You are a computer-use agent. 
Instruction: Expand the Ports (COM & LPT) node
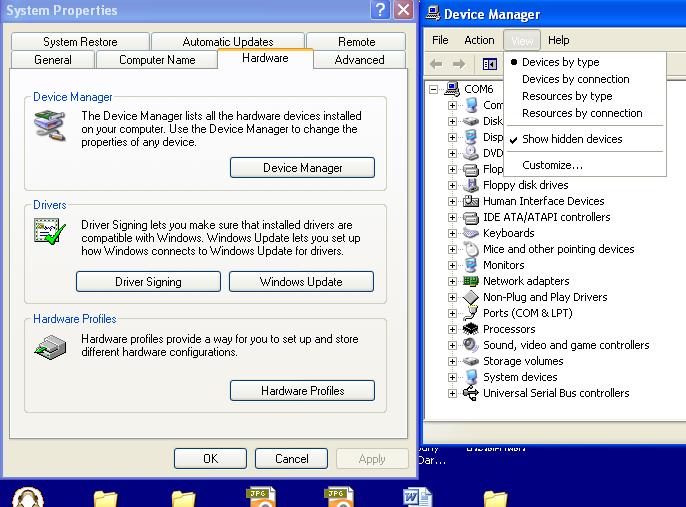452,314
